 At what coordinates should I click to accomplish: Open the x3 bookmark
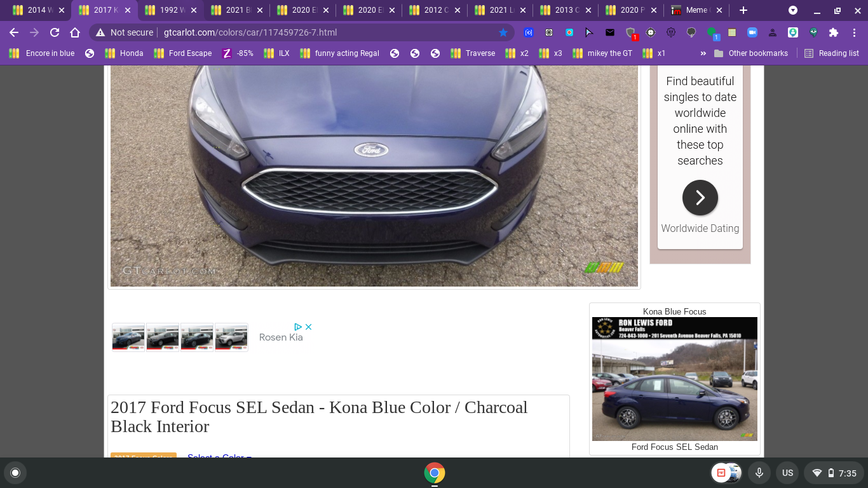(550, 53)
